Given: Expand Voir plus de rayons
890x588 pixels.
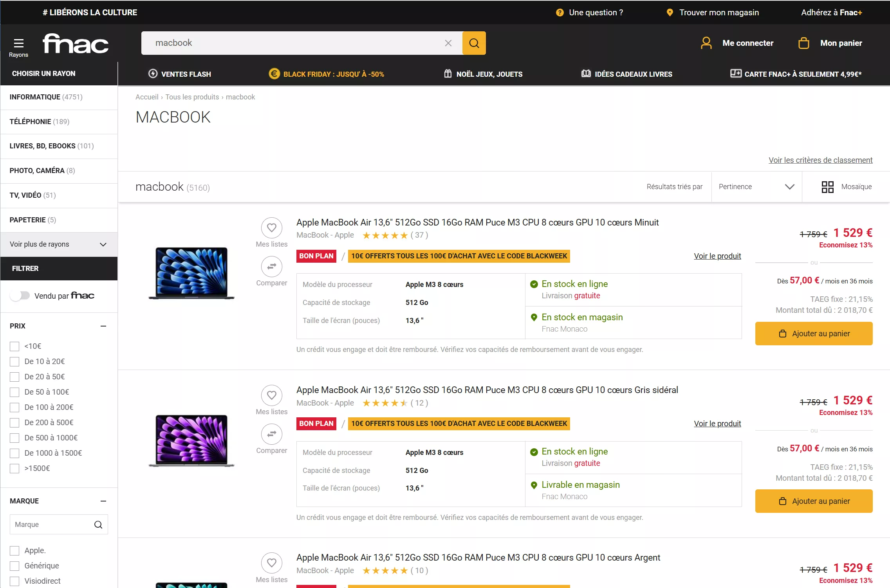Looking at the screenshot, I should click(x=59, y=244).
